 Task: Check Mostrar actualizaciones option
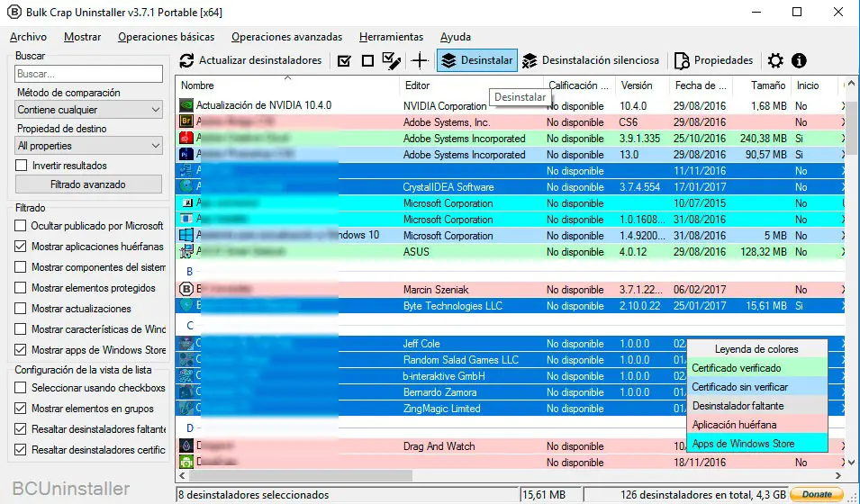pyautogui.click(x=21, y=308)
